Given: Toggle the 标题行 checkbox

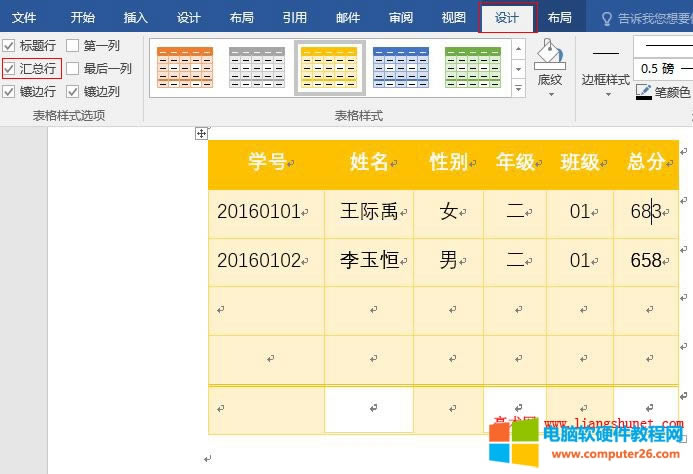Looking at the screenshot, I should pos(9,45).
